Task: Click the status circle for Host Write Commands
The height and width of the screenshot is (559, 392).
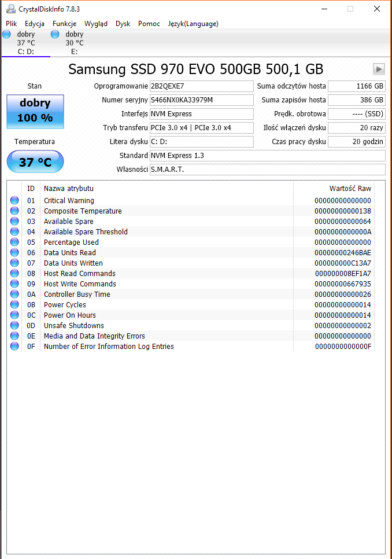Action: pyautogui.click(x=14, y=284)
